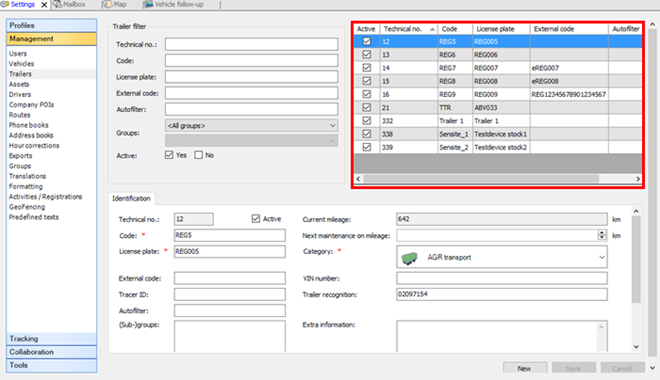Toggle Active Yes filter checkbox
The width and height of the screenshot is (660, 380).
(x=169, y=155)
